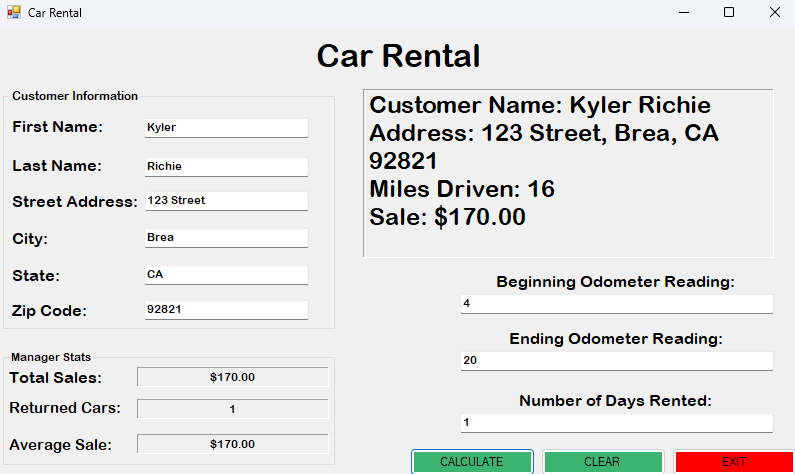Select the Average Sale value box
The height and width of the screenshot is (474, 795).
[x=232, y=444]
